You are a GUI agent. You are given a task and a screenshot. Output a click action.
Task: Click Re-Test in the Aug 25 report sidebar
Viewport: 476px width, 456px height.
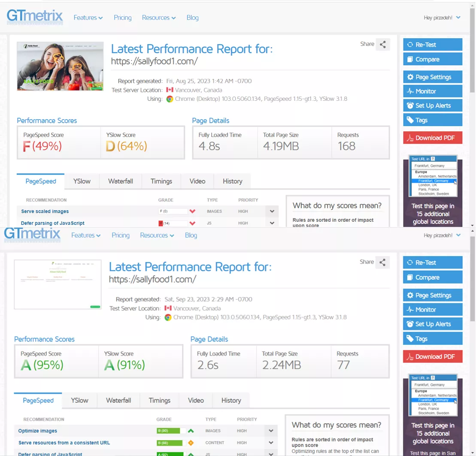point(433,45)
